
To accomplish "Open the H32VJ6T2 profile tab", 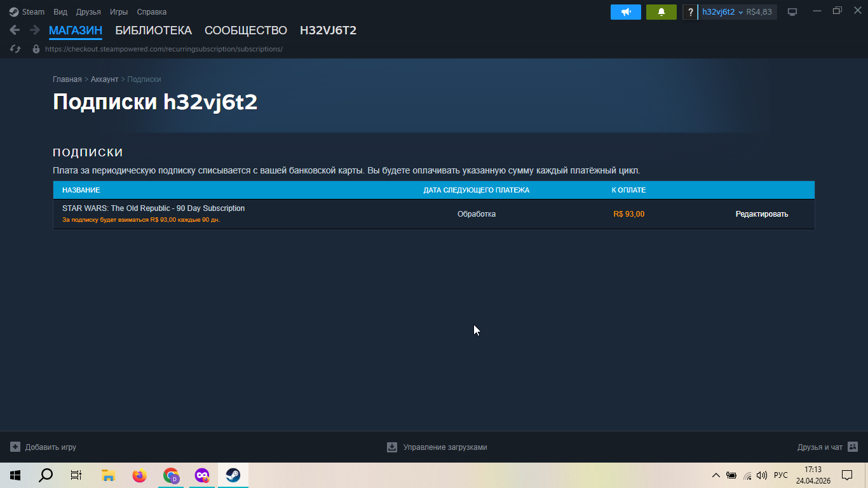I will pos(328,30).
